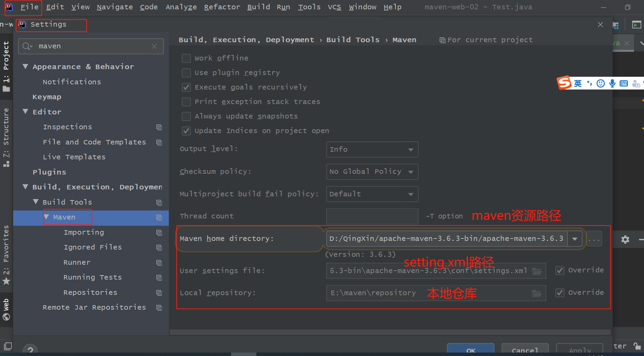Expand Maven home directory dropdown arrow

pos(575,239)
